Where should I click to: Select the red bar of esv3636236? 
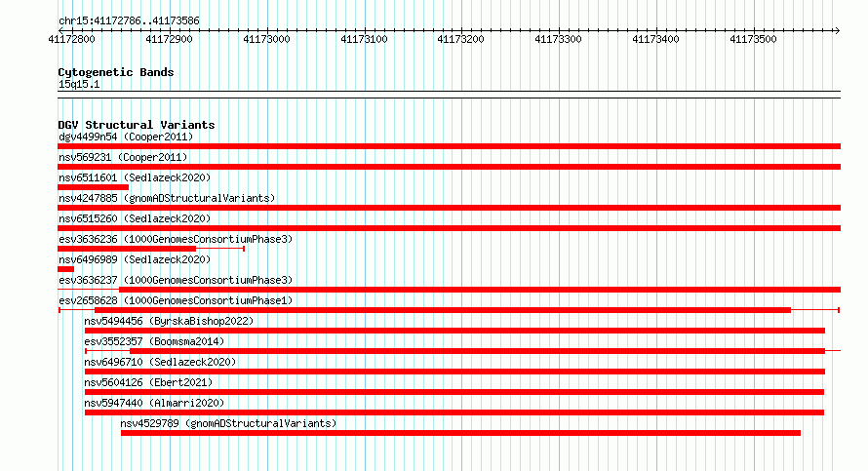(127, 249)
